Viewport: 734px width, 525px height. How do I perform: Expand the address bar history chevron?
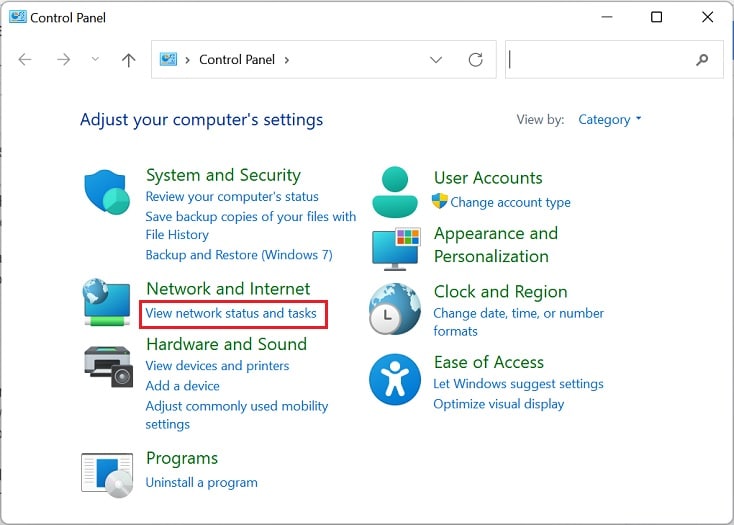(436, 59)
